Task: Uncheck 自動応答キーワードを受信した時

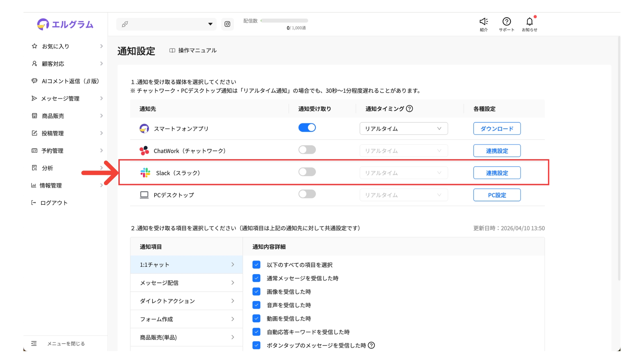Action: point(256,332)
